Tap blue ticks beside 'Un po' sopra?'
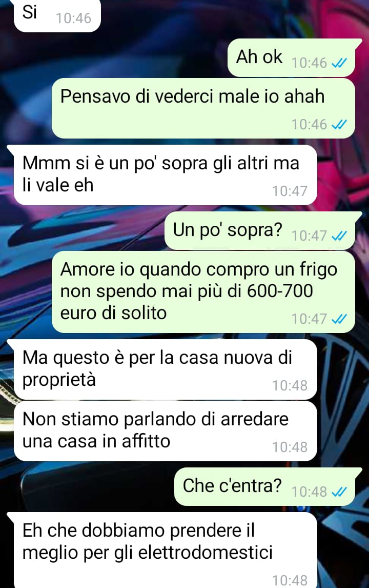 (x=339, y=236)
